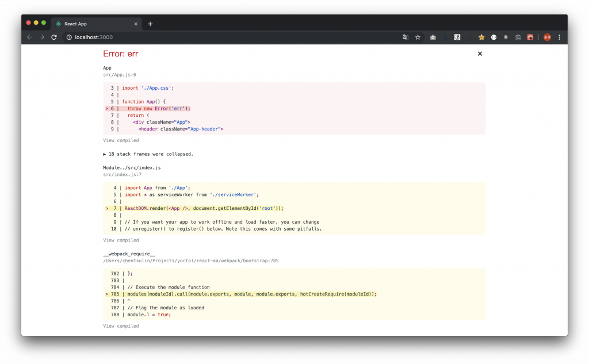Click the '// Flag the module as loaded' comment
The height and width of the screenshot is (364, 589).
(166, 308)
